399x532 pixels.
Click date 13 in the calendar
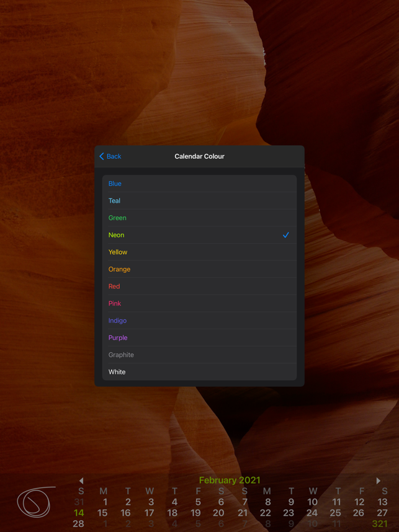point(383,502)
